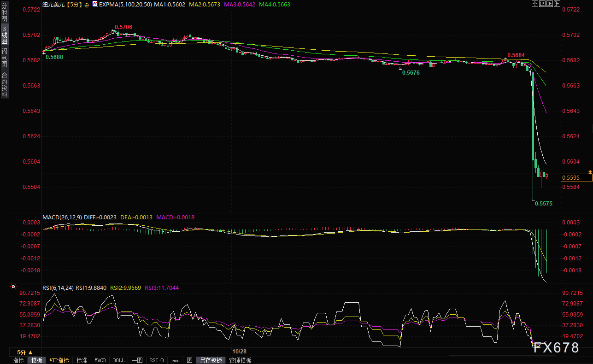
Task: Select the 模板 bottom tab
Action: 36,360
